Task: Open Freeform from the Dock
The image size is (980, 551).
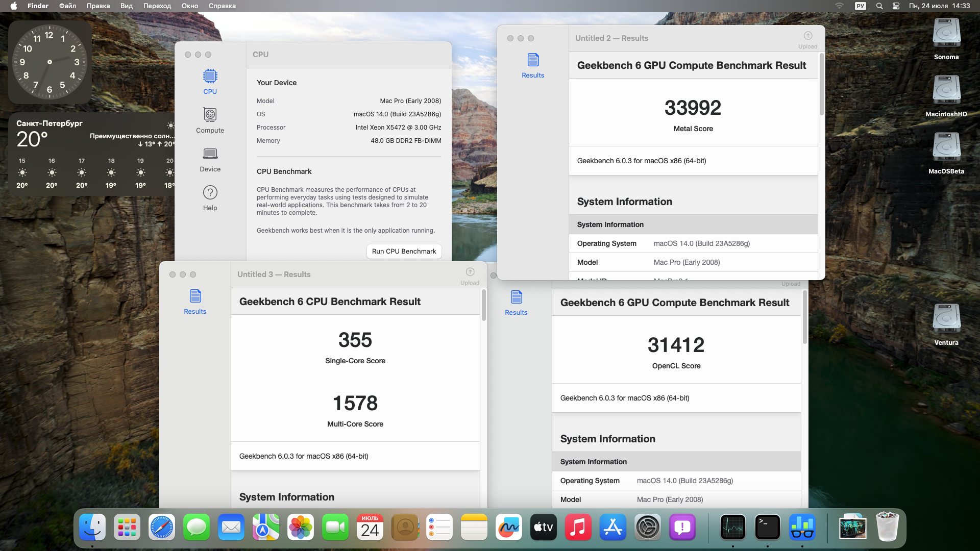Action: 509,527
